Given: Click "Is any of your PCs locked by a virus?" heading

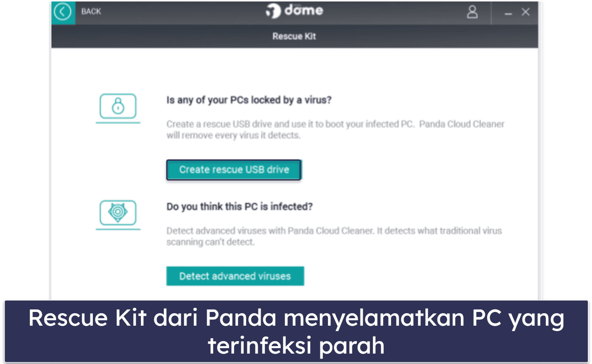Looking at the screenshot, I should [249, 100].
